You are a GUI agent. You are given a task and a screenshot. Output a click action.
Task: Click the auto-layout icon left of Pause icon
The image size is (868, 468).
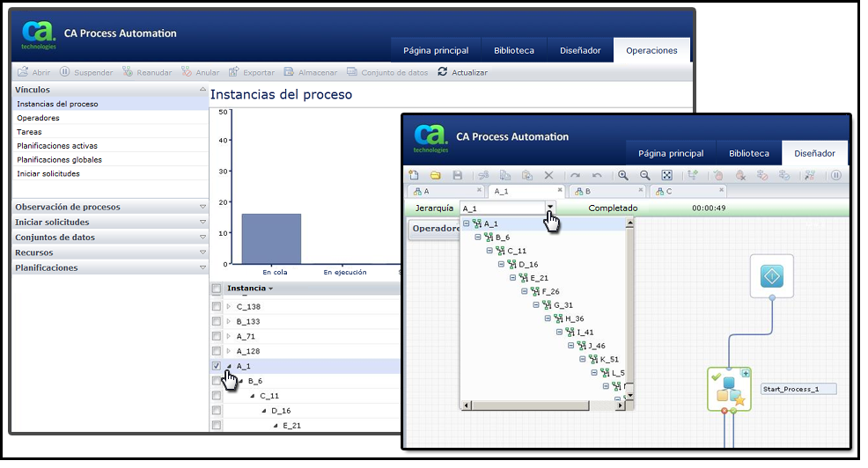tap(810, 175)
